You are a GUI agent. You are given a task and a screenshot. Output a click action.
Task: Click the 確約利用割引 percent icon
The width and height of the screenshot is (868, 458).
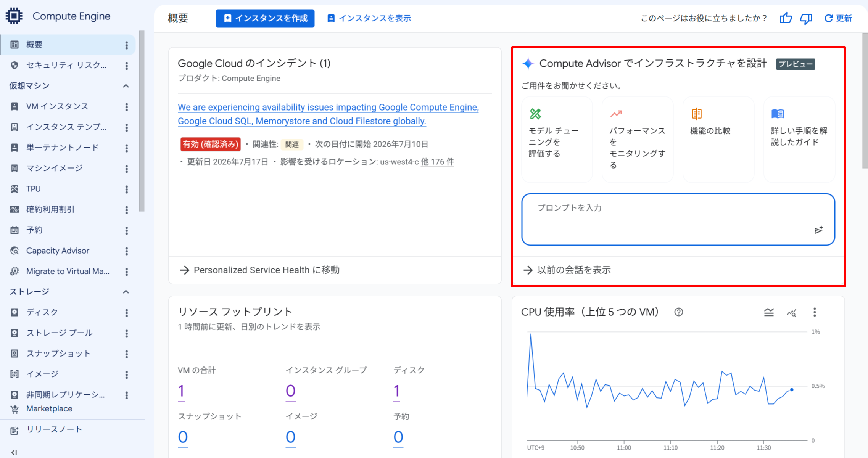[14, 209]
